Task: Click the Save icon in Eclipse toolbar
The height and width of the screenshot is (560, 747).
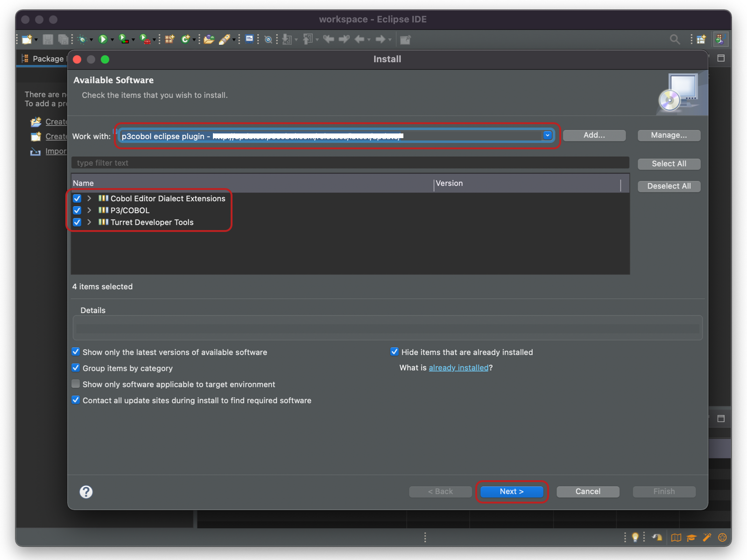Action: [x=48, y=40]
